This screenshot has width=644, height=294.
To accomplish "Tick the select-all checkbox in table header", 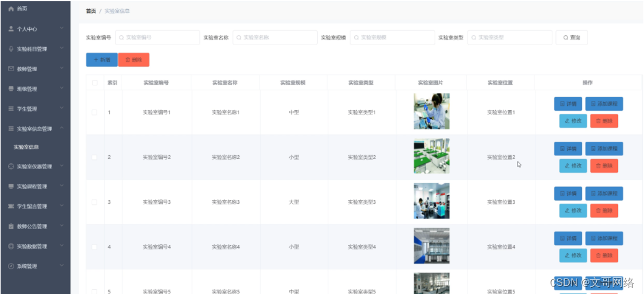I will tap(95, 82).
